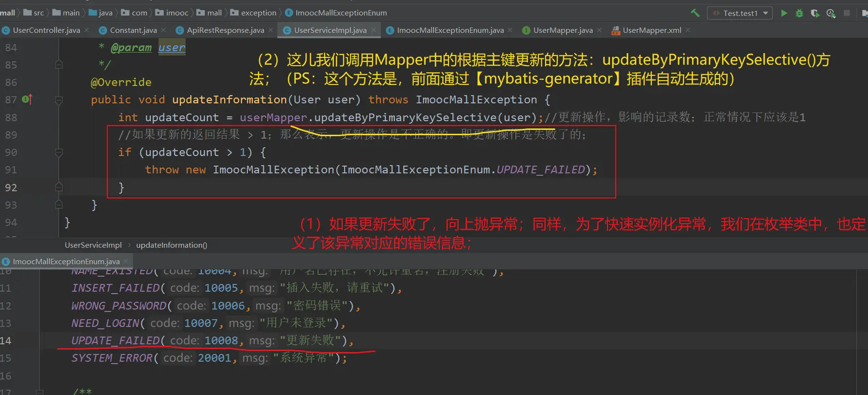Viewport: 868px width, 395px height.
Task: Collapse the updateInformation method fold on line 87
Action: click(x=59, y=100)
